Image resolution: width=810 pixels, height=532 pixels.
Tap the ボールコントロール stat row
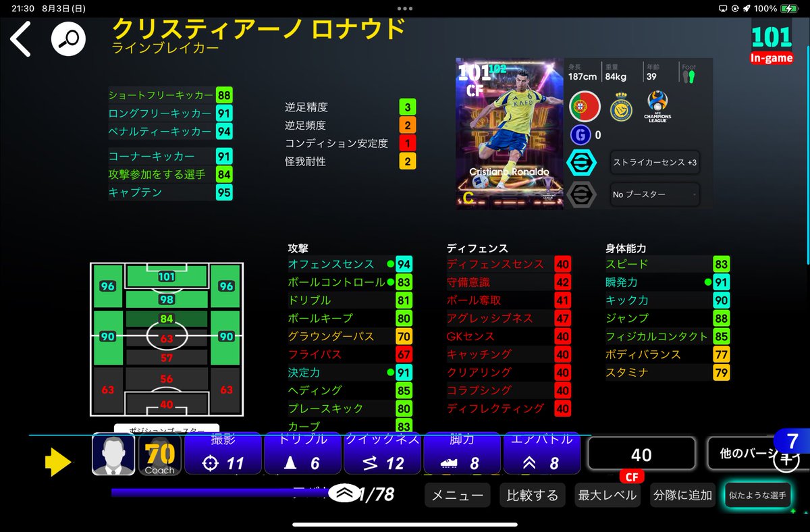[350, 282]
